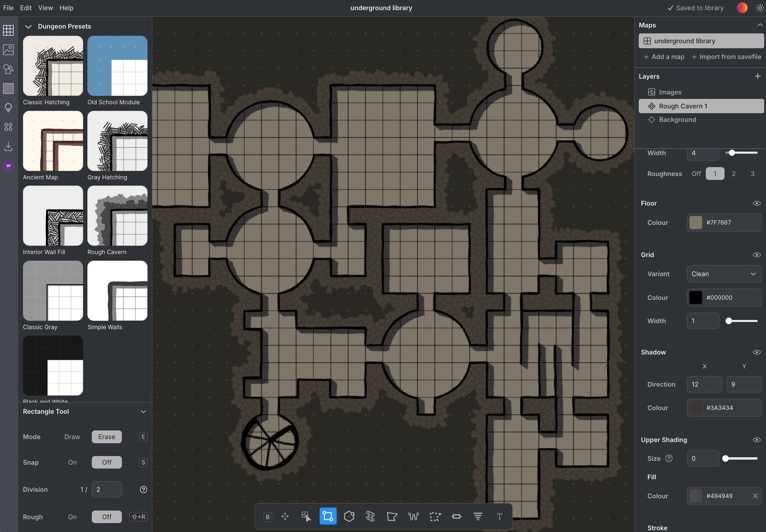
Task: Open the View menu
Action: click(46, 8)
